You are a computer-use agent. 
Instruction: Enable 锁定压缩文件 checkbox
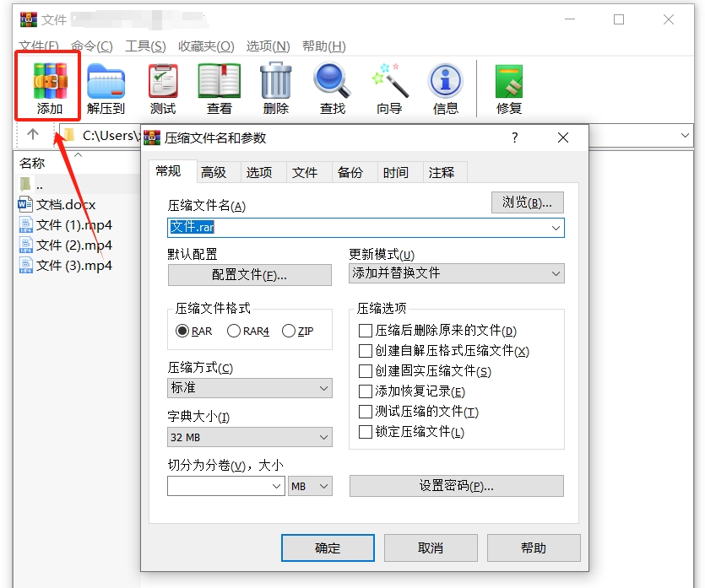pos(366,432)
